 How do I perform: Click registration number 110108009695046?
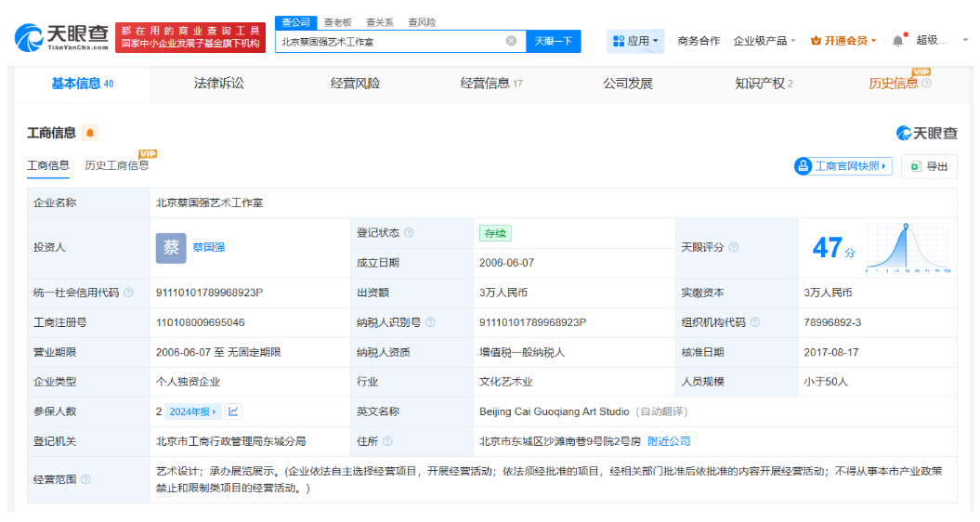(200, 322)
